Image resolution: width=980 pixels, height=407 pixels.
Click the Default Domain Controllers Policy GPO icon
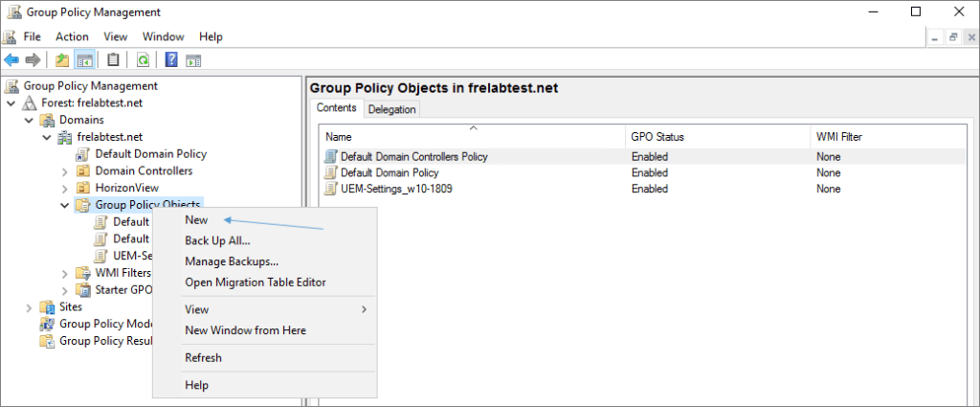point(331,156)
